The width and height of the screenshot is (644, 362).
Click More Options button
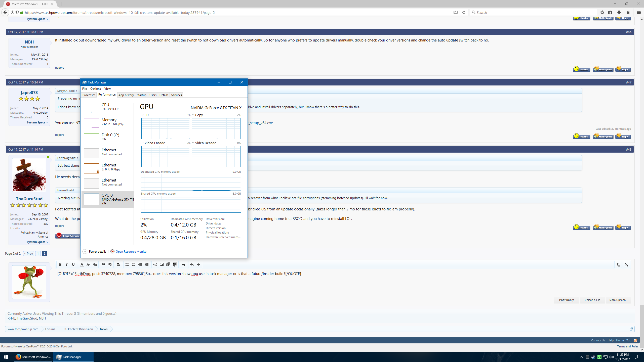pyautogui.click(x=618, y=300)
